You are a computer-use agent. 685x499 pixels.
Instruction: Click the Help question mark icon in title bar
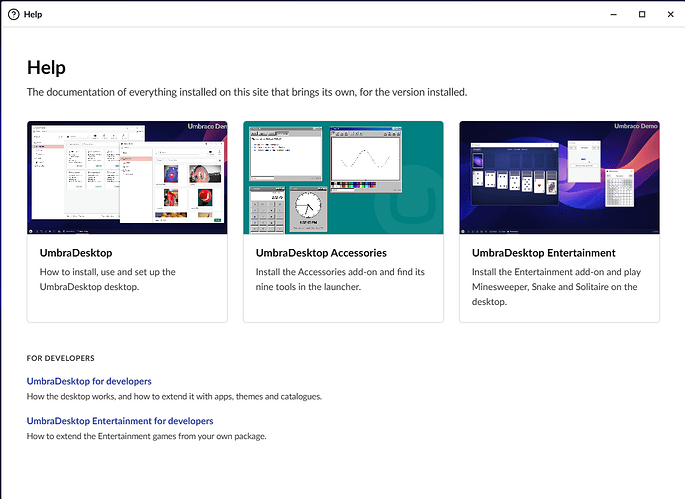coord(14,14)
